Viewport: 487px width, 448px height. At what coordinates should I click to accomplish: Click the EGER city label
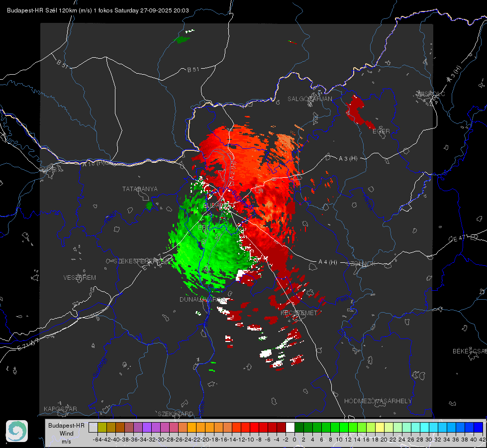click(x=381, y=131)
